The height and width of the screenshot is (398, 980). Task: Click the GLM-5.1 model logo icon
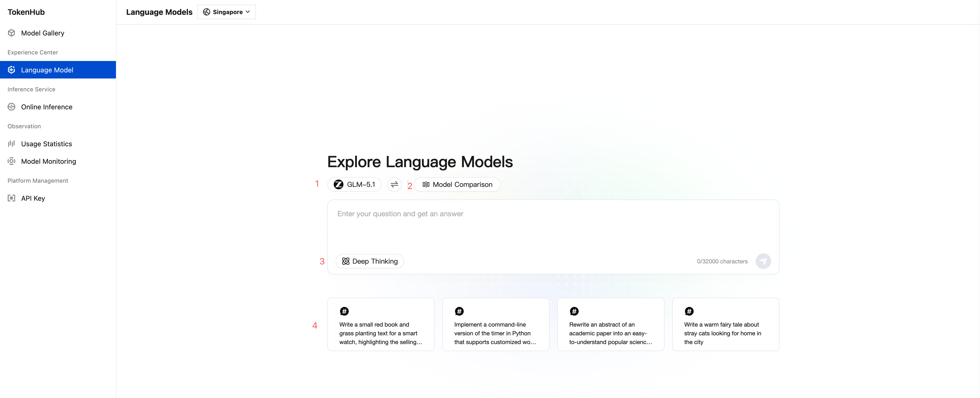(x=338, y=184)
